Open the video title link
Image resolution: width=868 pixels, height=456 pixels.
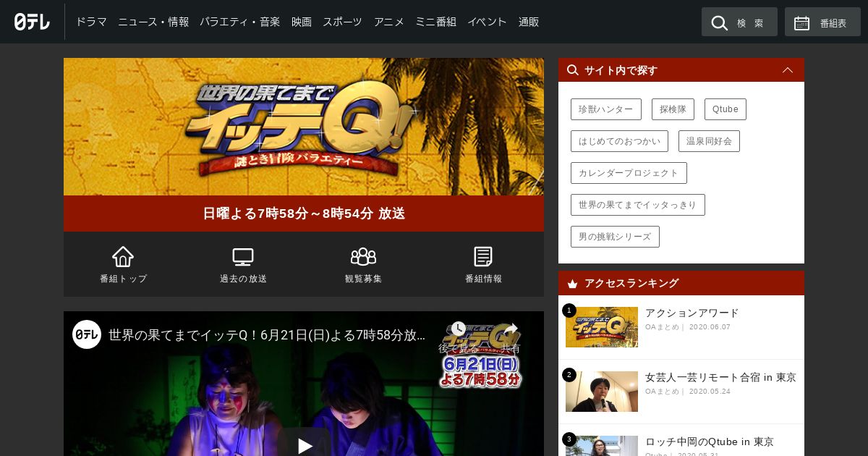point(267,335)
